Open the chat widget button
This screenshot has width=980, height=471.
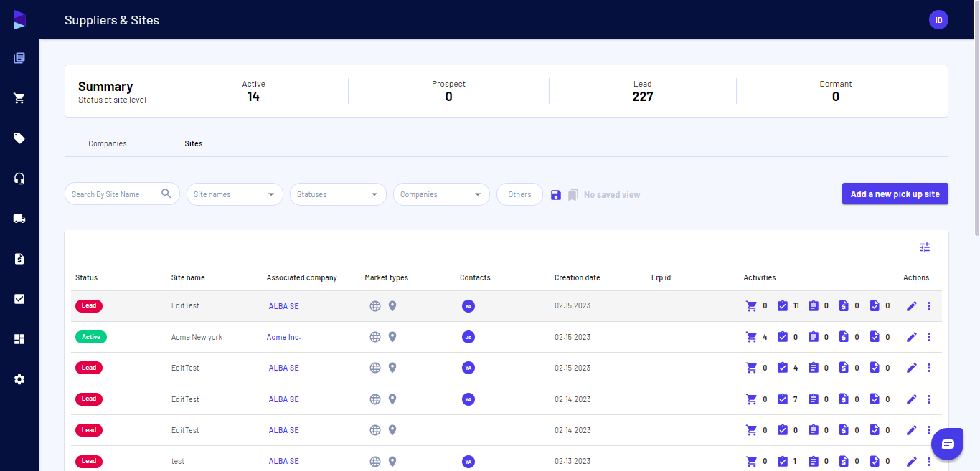click(x=948, y=444)
